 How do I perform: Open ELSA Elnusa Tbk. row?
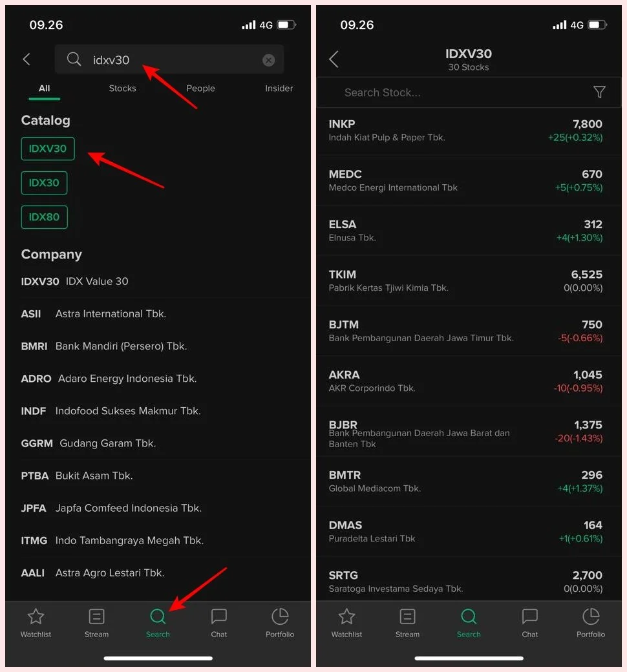(x=469, y=231)
